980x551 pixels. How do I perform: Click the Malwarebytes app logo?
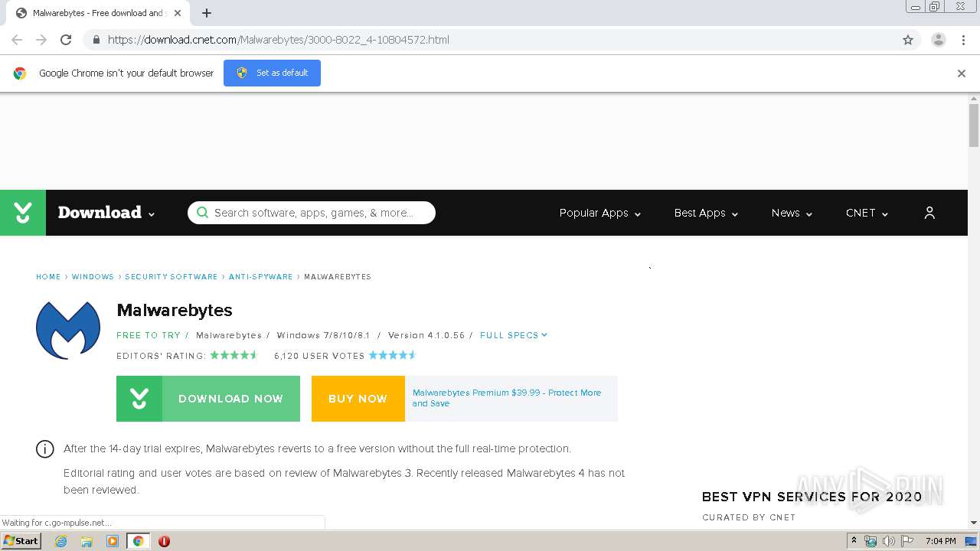click(x=68, y=330)
